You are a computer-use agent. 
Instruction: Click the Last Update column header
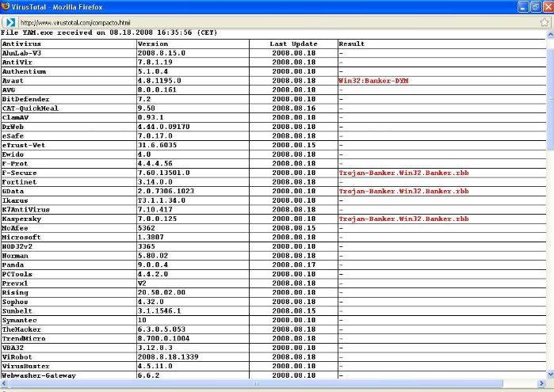coord(293,44)
